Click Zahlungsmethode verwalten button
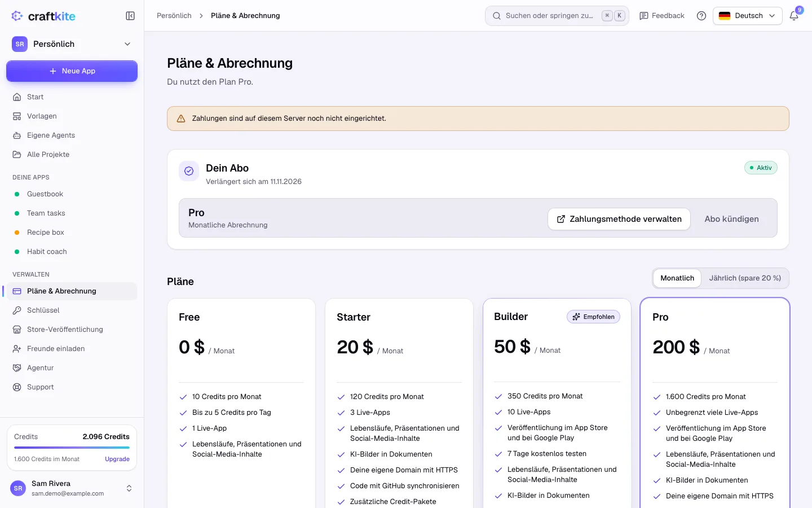This screenshot has height=508, width=812. tap(619, 219)
